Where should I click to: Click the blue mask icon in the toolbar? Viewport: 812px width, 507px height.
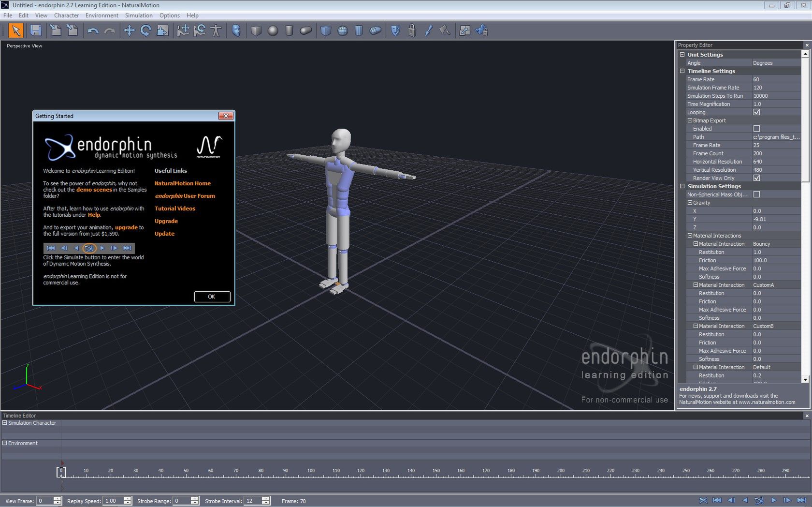395,31
